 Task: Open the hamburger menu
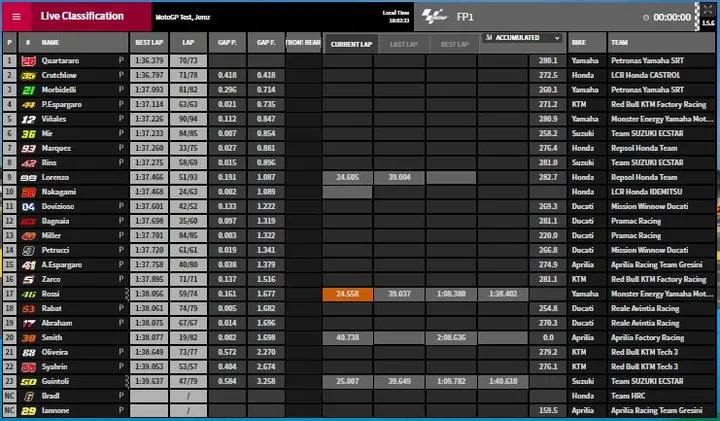click(16, 17)
